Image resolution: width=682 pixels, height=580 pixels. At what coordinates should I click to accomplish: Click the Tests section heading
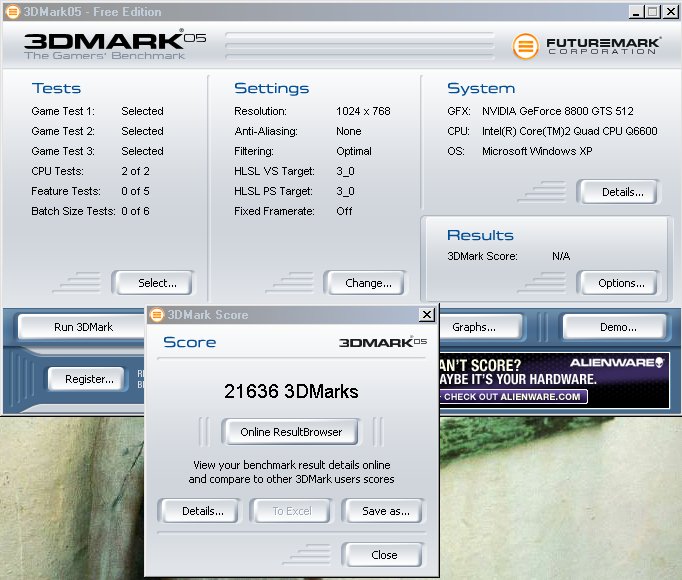click(x=56, y=88)
